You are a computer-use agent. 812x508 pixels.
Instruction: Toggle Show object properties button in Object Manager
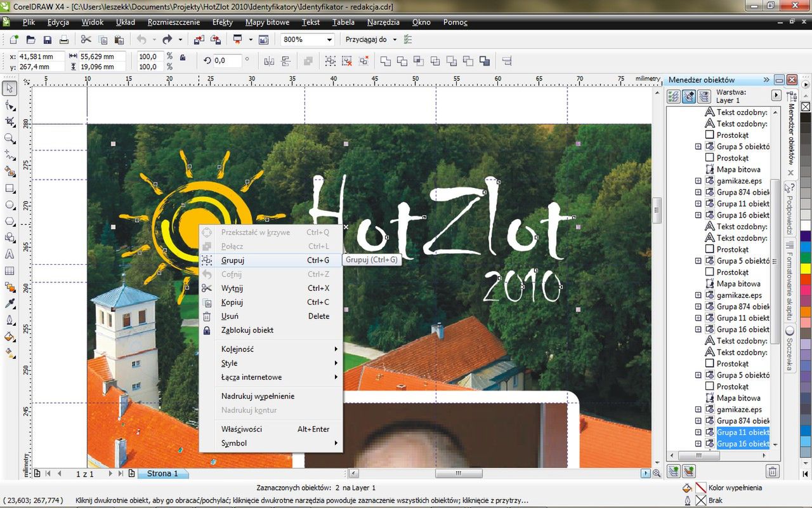coord(674,96)
